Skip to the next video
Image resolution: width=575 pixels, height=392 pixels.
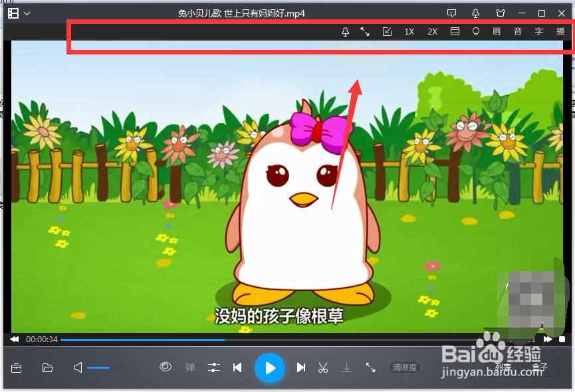coord(301,367)
